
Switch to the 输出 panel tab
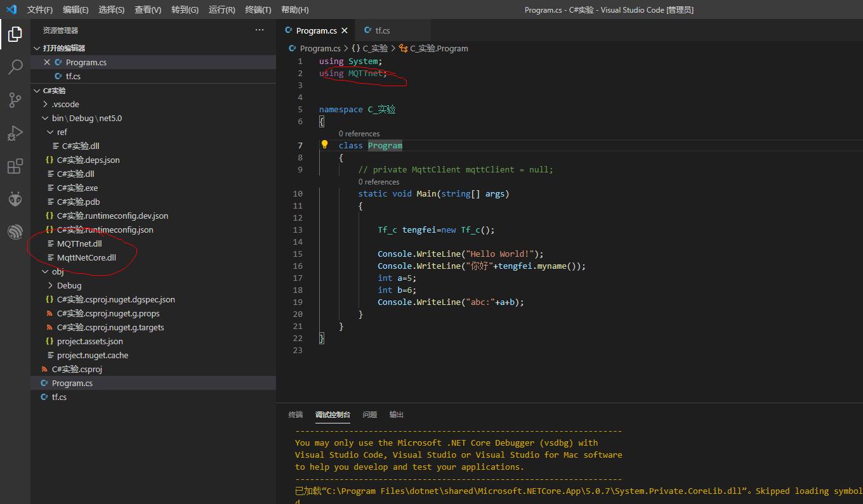pos(396,415)
